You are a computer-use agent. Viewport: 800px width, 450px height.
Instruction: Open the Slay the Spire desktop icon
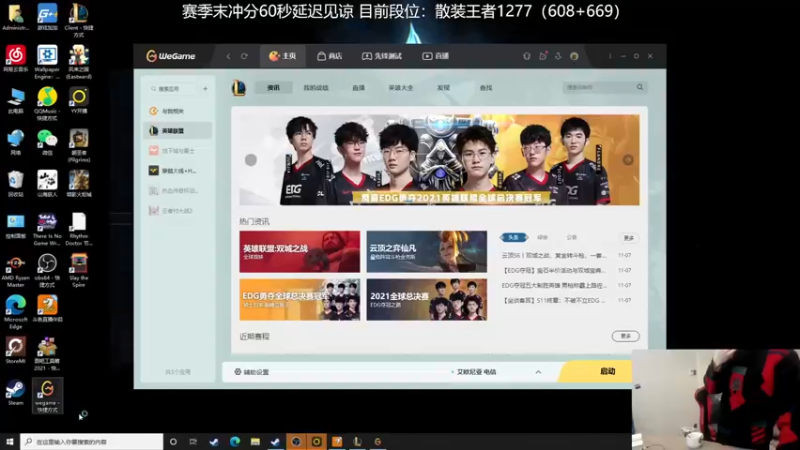pyautogui.click(x=79, y=270)
